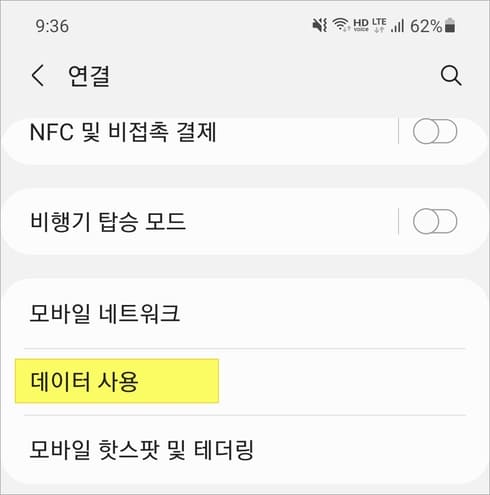Open NFC 및 비접촉 결제 settings
Screen dimensions: 490x495
click(x=200, y=140)
